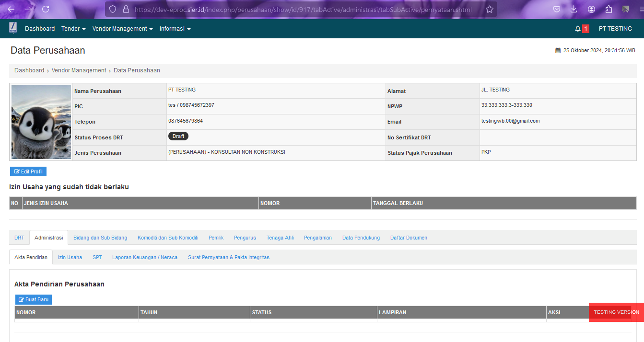
Task: Click the Edit Profil button
Action: (x=28, y=171)
